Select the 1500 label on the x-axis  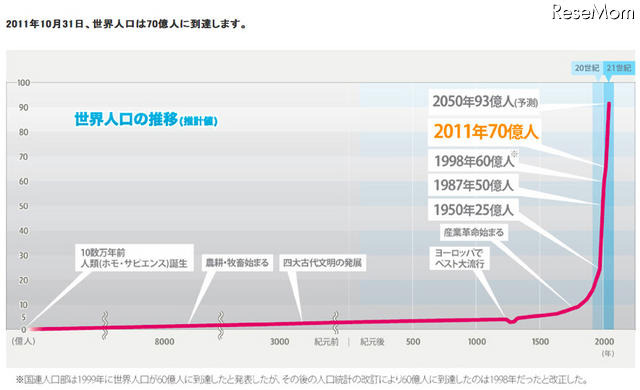pos(540,341)
